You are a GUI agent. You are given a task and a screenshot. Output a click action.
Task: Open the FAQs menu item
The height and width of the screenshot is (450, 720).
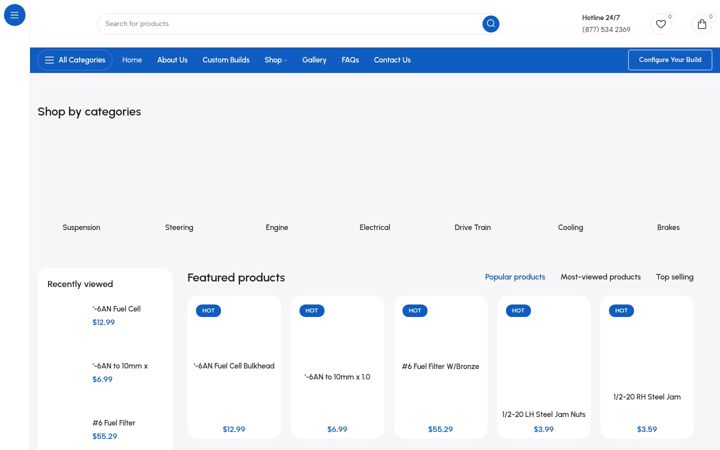350,60
